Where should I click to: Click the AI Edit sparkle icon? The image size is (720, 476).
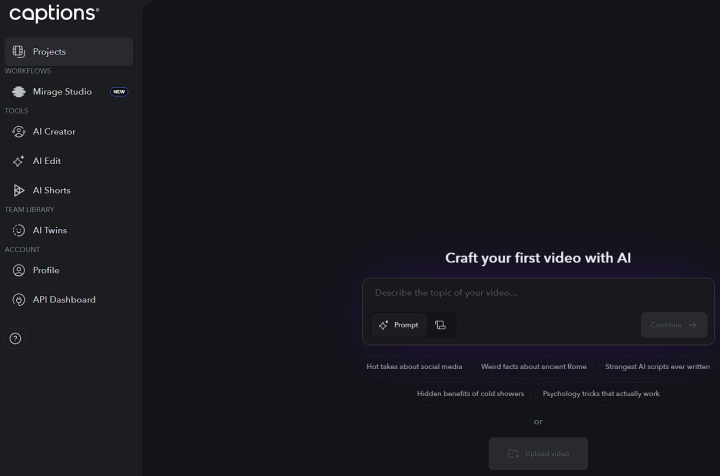pos(18,161)
